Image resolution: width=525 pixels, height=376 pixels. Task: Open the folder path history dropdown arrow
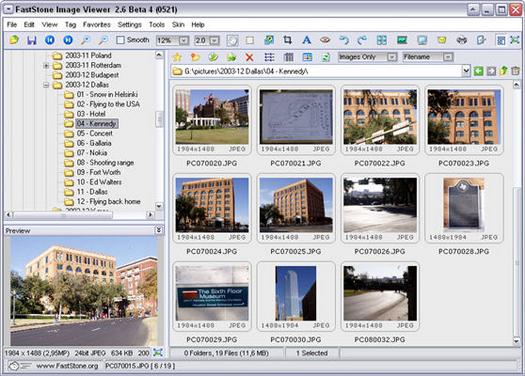[466, 71]
